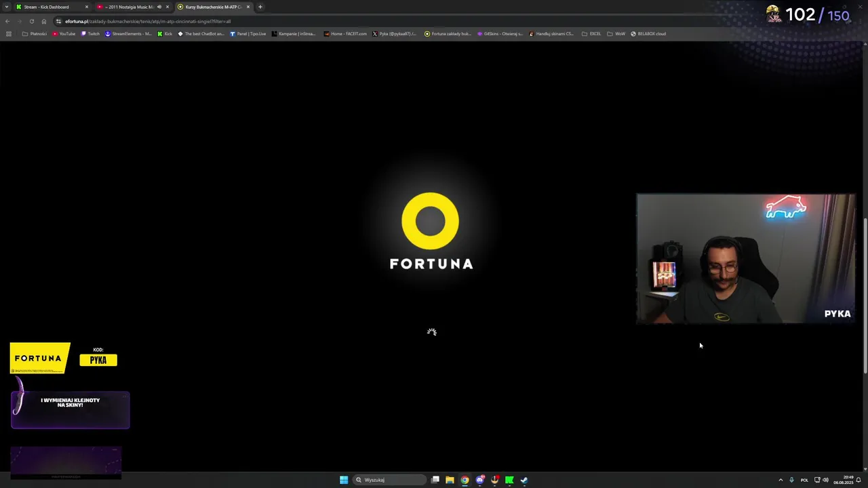Open Task View from the taskbar
Viewport: 868px width, 488px height.
(435, 480)
